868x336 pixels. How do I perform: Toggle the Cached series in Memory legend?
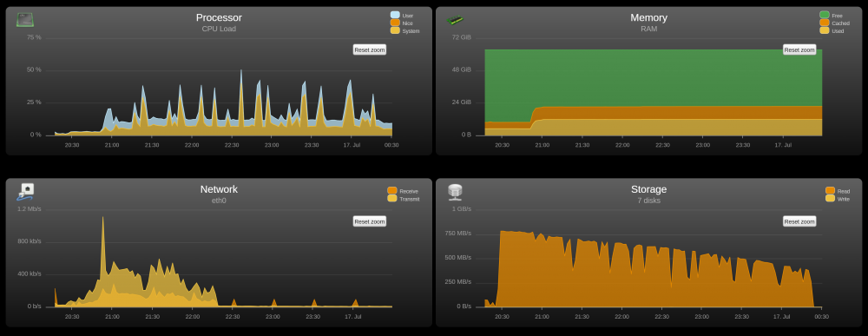834,23
